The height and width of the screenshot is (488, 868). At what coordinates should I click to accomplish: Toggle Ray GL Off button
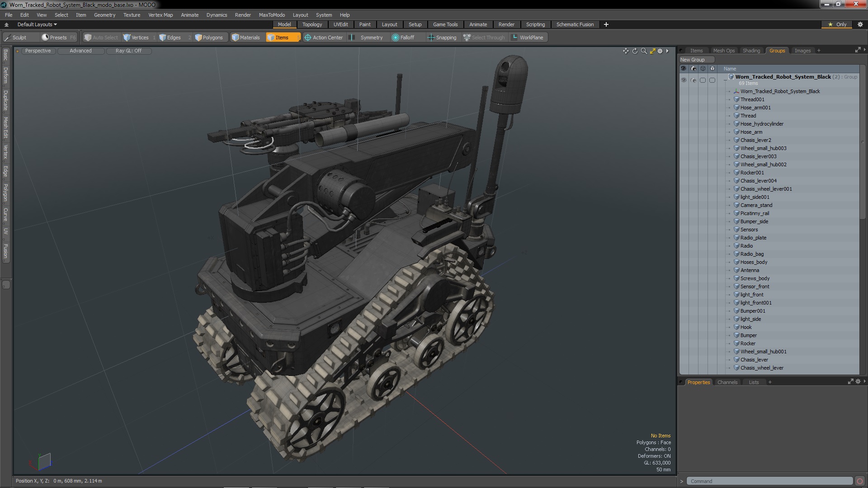128,51
